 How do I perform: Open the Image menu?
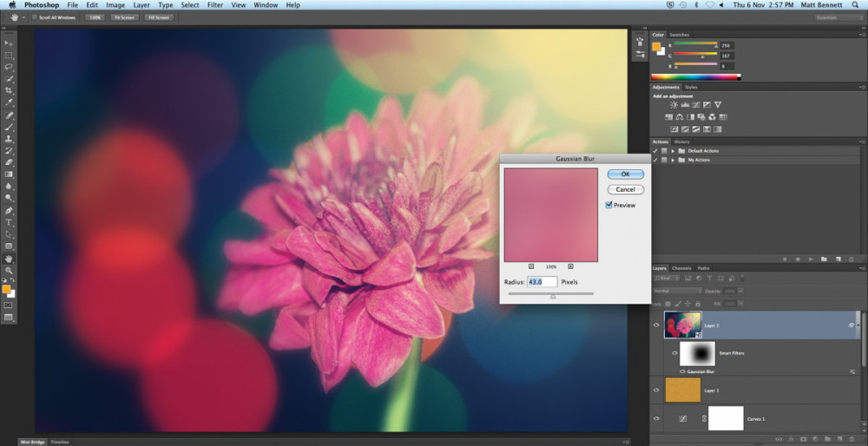click(x=115, y=5)
